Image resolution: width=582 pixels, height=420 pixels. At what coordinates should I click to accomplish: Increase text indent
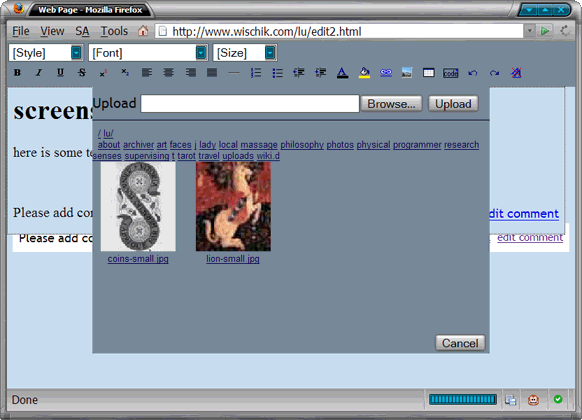click(321, 73)
